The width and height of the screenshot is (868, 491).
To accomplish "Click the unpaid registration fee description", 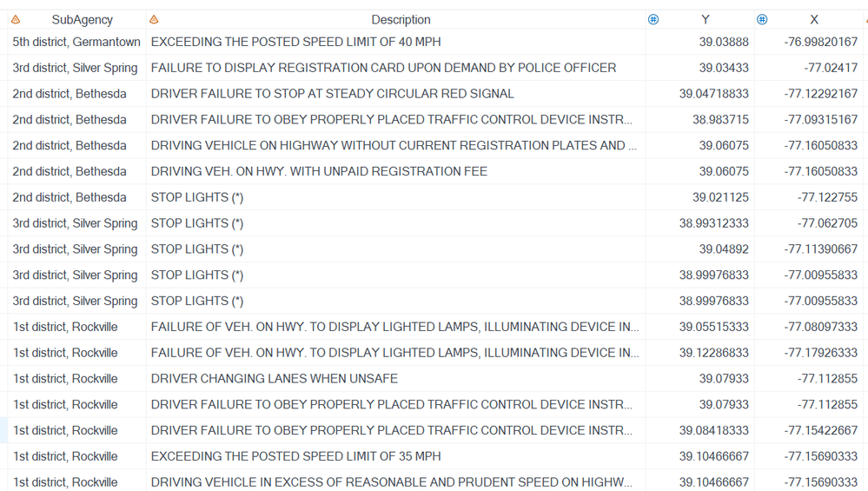I will [x=319, y=171].
